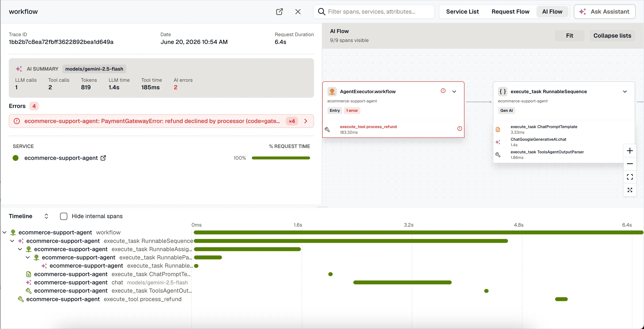The width and height of the screenshot is (644, 329).
Task: Click the 1 error badge on AgentExecutor.workflow
Action: [x=352, y=110]
